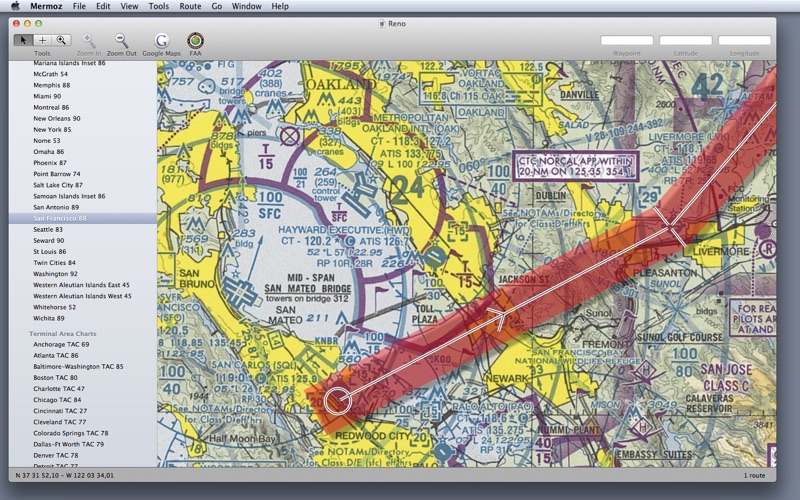Open the Mermoz application menu
This screenshot has width=800, height=500.
pyautogui.click(x=46, y=6)
